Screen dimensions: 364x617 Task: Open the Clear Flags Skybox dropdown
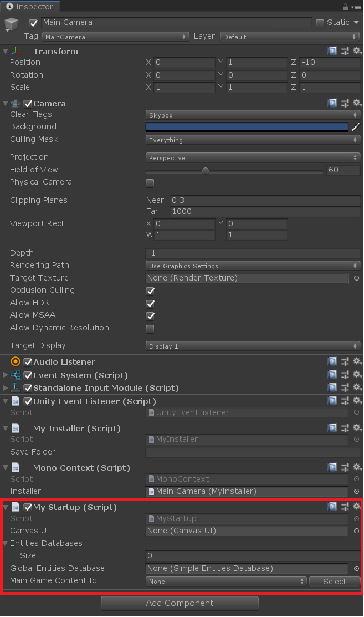[253, 115]
